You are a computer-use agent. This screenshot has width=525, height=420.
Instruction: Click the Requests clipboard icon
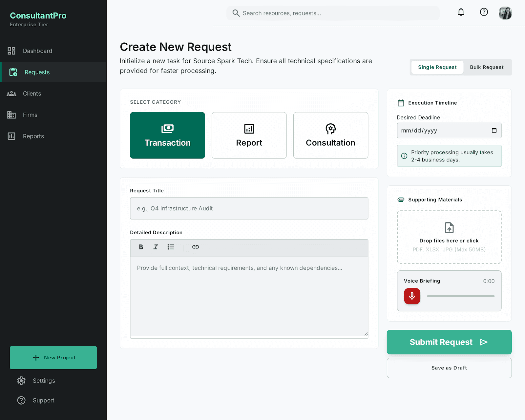coord(13,72)
